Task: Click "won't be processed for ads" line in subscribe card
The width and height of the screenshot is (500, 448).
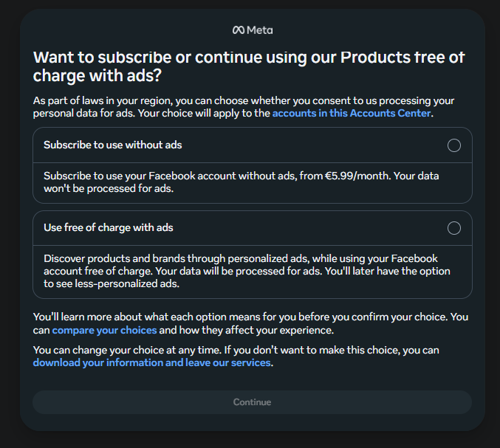Action: pos(109,188)
